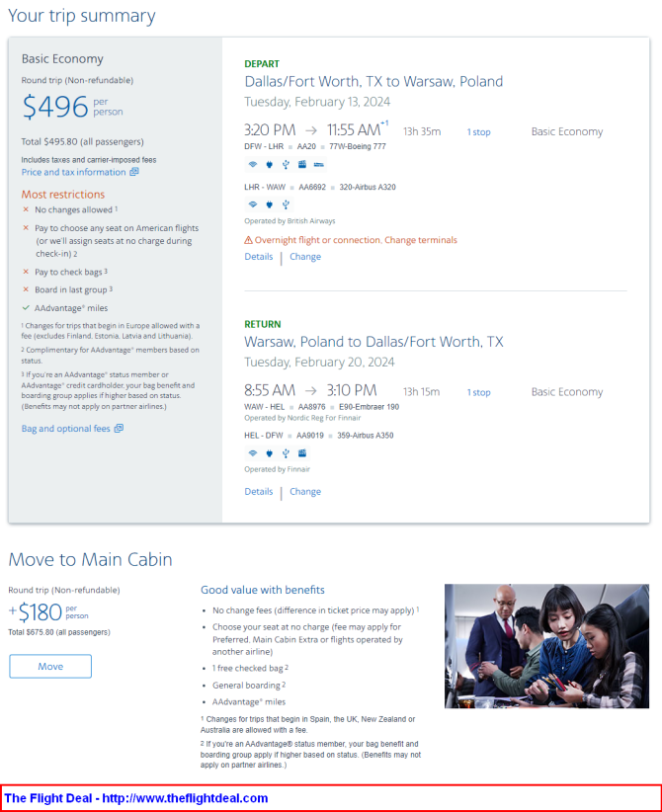The width and height of the screenshot is (662, 812).
Task: Click the USB icon on the DFW-LHR segment
Action: [285, 164]
